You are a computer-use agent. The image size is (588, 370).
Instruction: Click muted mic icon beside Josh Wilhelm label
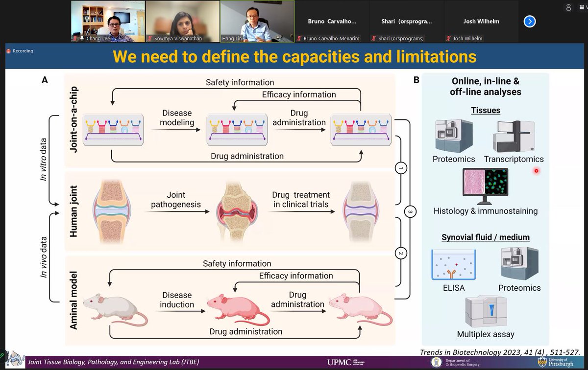[449, 38]
